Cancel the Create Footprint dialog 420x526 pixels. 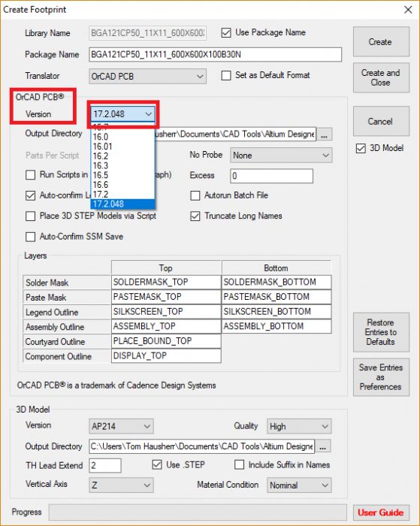(381, 121)
